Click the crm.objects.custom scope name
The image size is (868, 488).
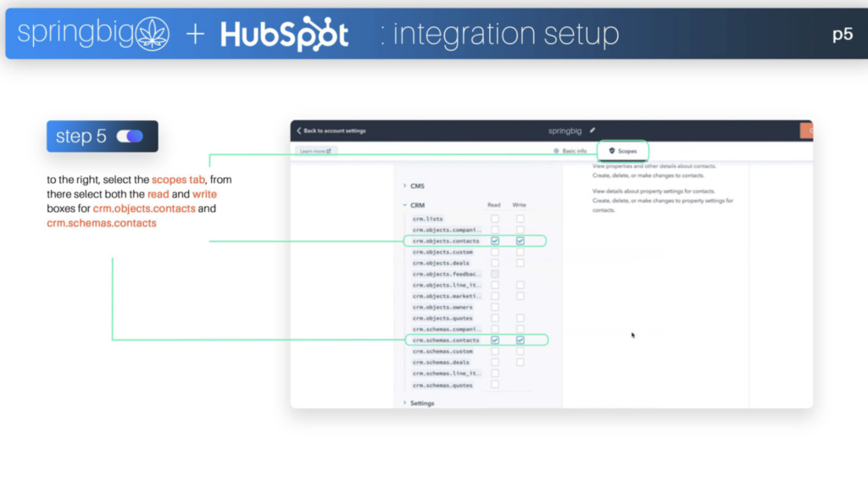442,252
